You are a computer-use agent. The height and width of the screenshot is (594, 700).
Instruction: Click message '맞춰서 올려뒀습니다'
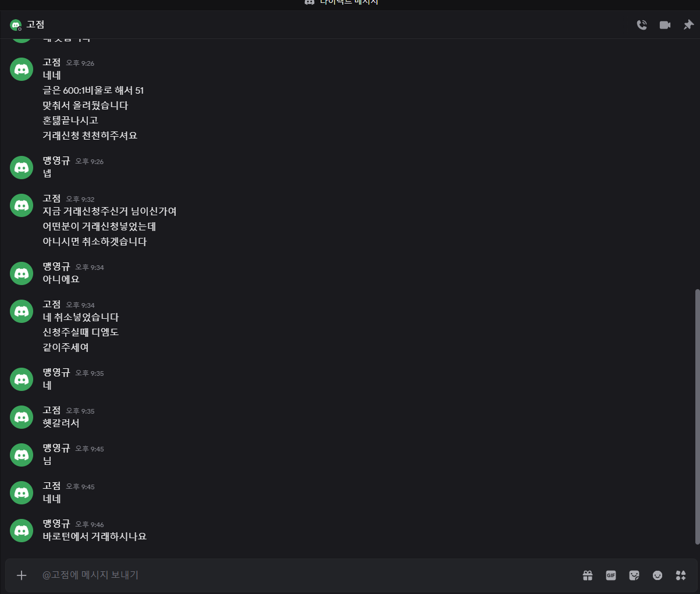coord(86,105)
